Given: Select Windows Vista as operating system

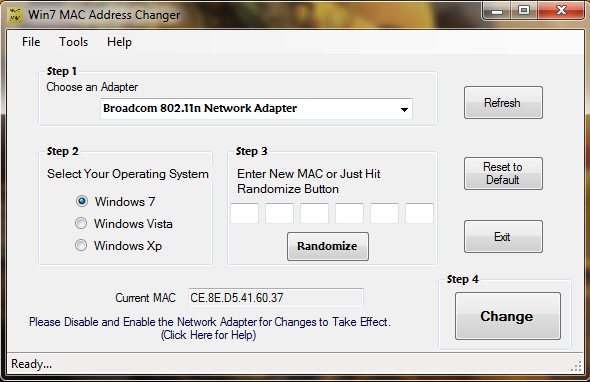Looking at the screenshot, I should [81, 224].
